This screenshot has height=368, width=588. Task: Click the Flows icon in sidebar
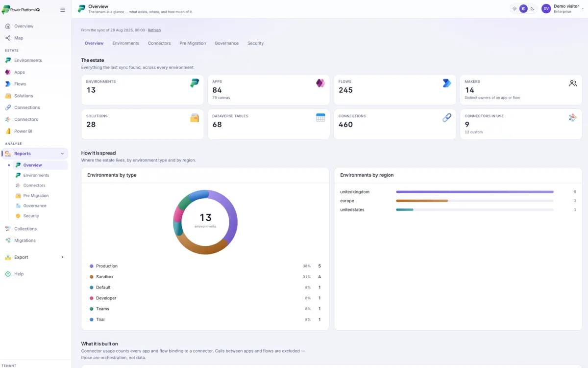tap(8, 84)
